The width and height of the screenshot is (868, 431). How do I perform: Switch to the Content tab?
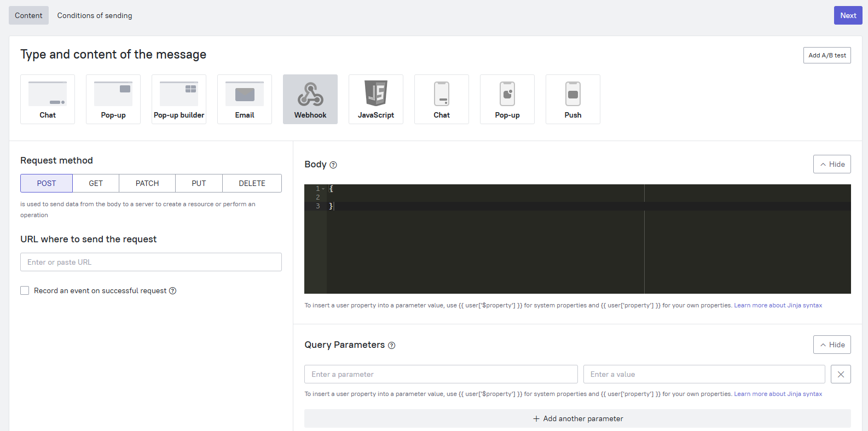tap(28, 15)
